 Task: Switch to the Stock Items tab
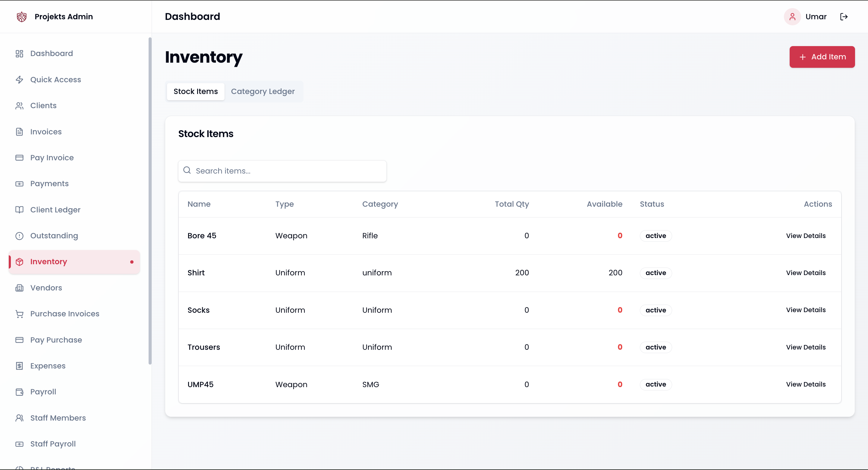195,91
